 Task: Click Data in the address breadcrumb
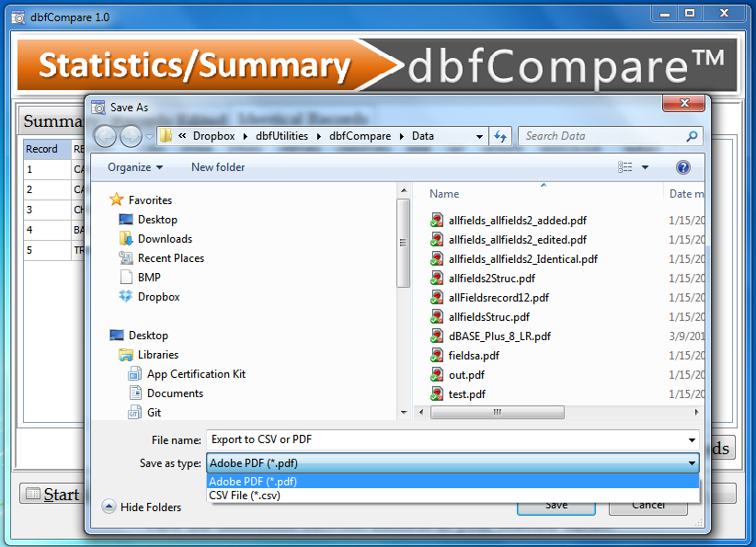422,136
